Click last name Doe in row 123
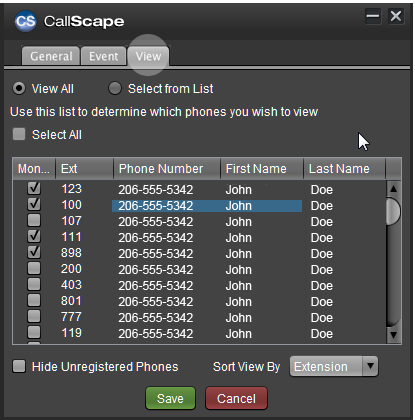This screenshot has height=420, width=415. [x=322, y=190]
